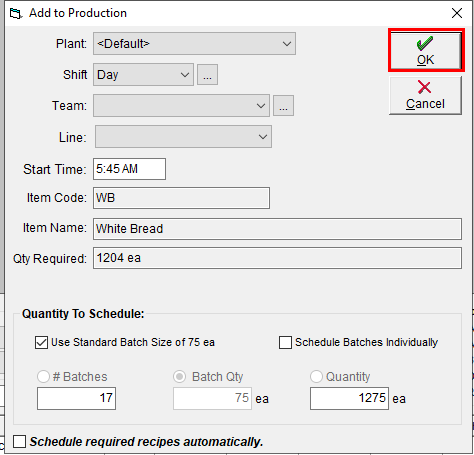Open the Shift dropdown showing Day
The image size is (474, 455).
click(143, 75)
